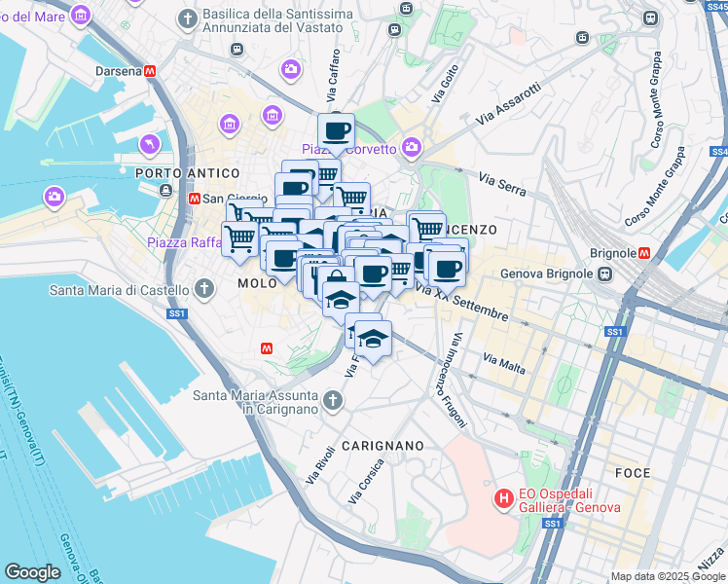Click the SS1 road badge near Santa Maria di Castello
The image size is (728, 584).
177,313
